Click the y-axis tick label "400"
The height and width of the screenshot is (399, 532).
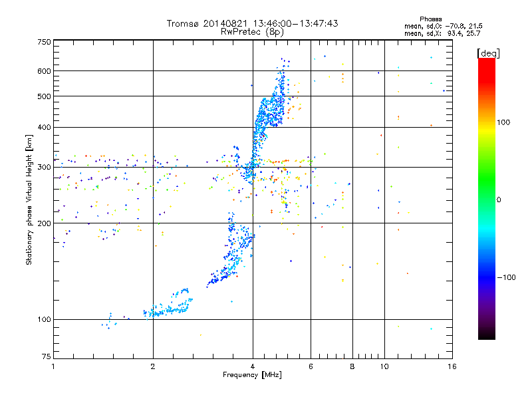[44, 127]
